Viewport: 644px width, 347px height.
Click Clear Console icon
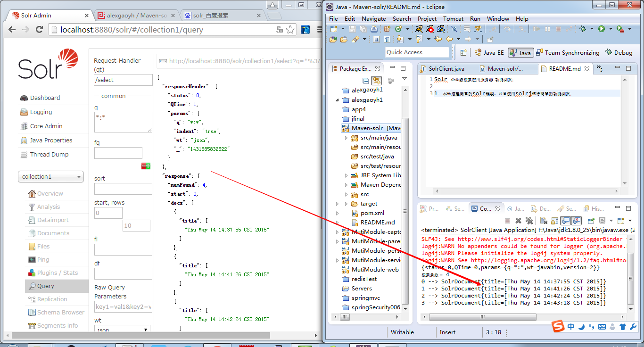[544, 221]
